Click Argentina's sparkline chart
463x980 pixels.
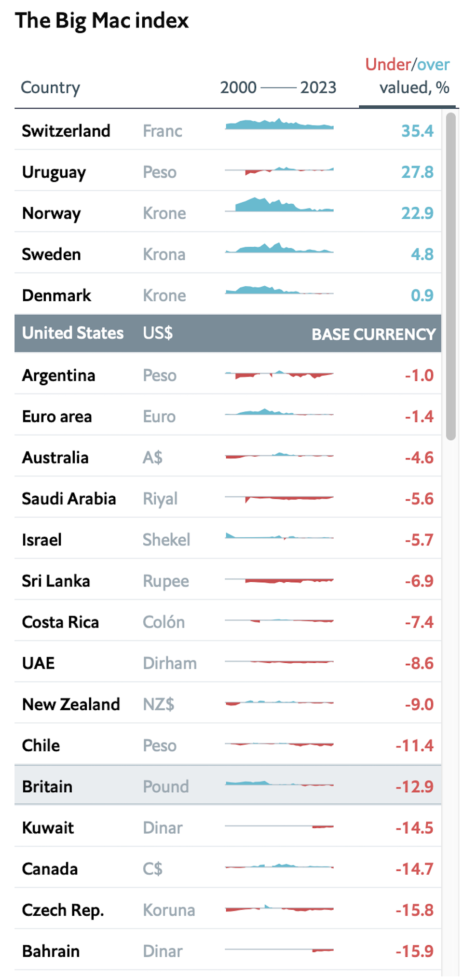point(279,374)
